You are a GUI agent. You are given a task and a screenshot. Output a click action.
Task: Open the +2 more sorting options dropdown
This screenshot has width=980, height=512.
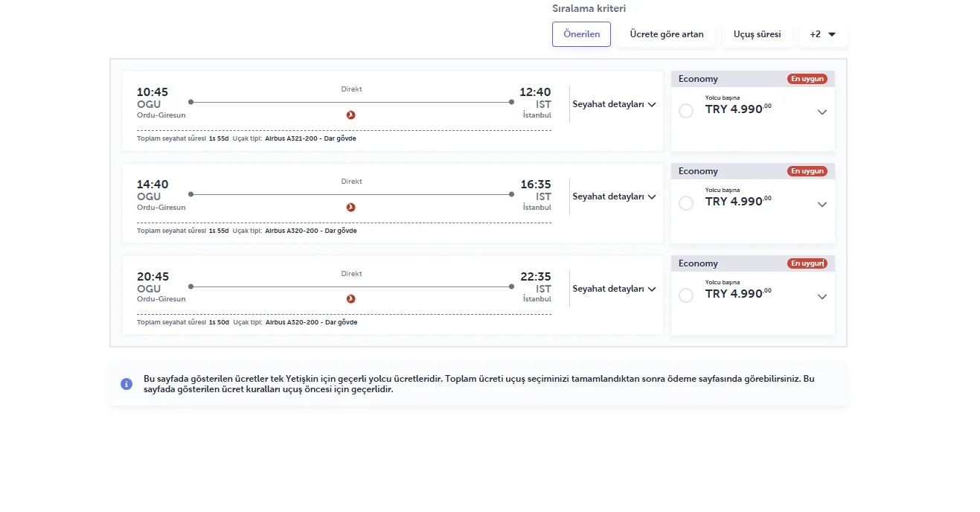[823, 34]
